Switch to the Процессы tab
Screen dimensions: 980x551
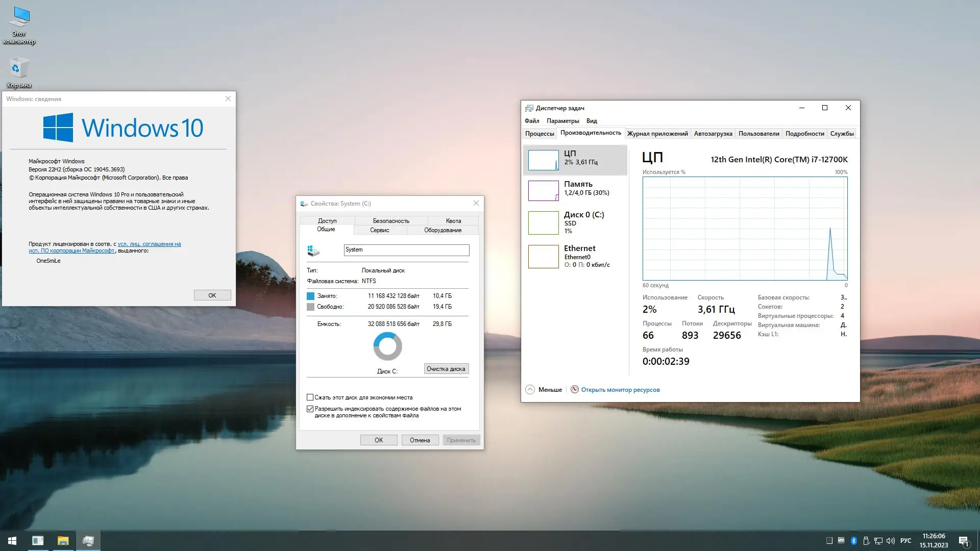click(539, 134)
